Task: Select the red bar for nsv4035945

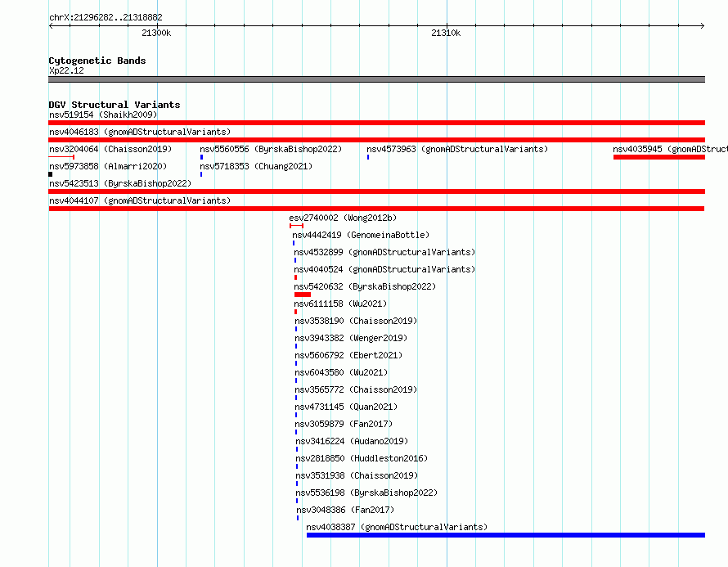Action: coord(658,157)
